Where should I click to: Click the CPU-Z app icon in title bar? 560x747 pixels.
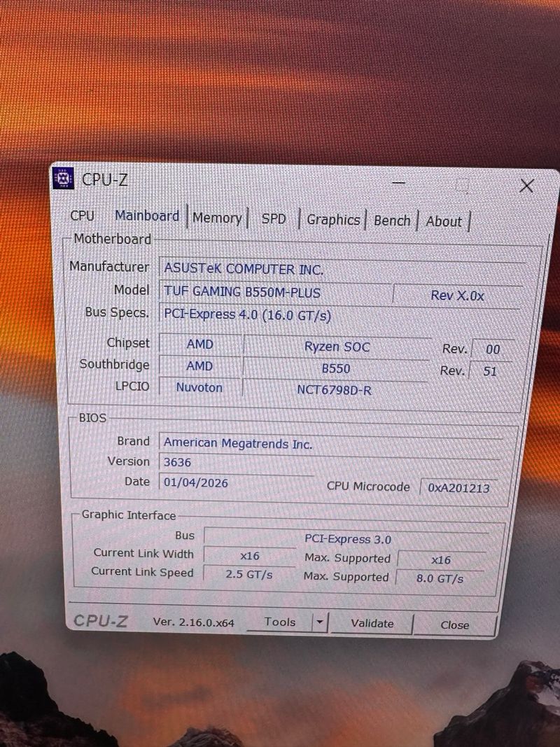click(x=63, y=179)
